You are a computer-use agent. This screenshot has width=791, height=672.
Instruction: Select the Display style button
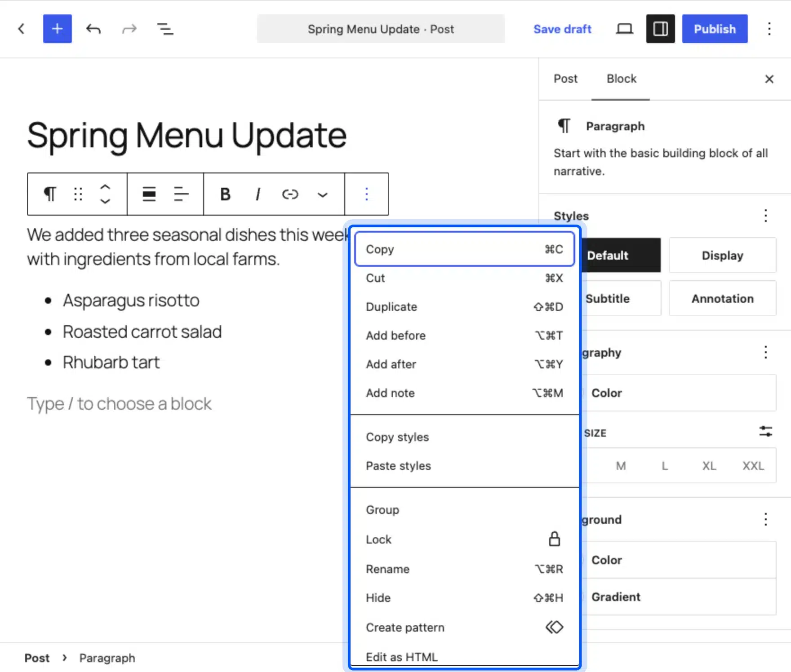[x=722, y=255]
